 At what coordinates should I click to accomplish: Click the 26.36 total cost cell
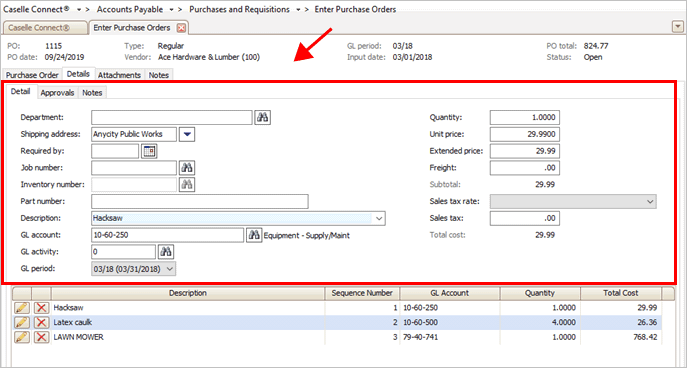click(621, 323)
